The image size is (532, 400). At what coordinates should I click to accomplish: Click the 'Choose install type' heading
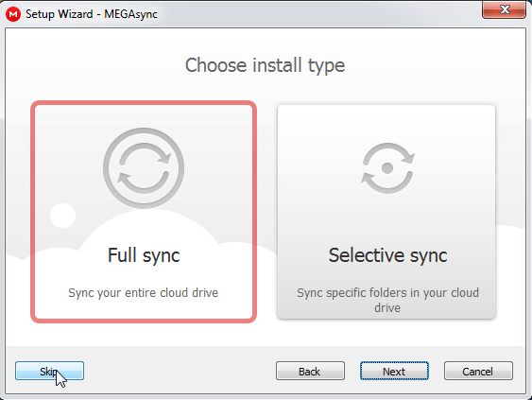tap(265, 66)
